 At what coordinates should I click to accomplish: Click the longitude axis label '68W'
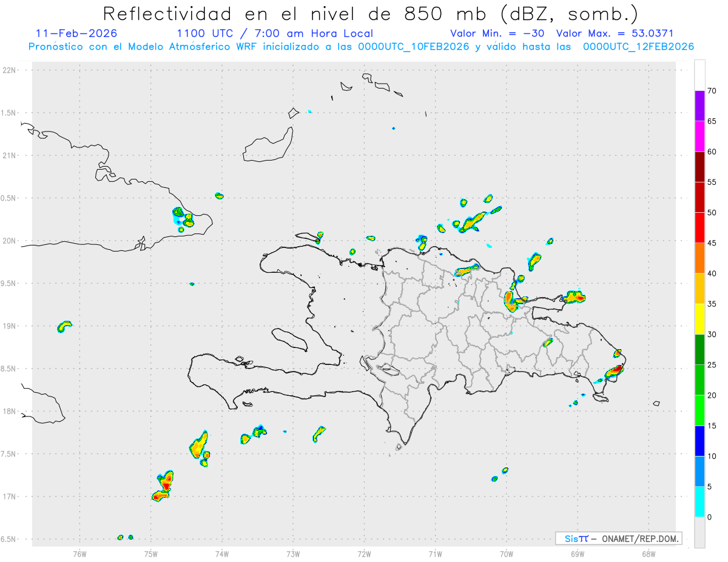click(x=649, y=554)
